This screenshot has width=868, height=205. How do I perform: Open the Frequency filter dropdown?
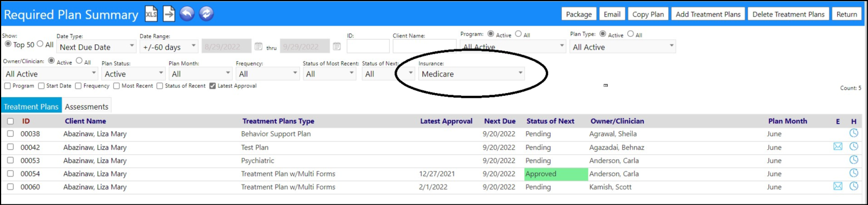(x=268, y=74)
